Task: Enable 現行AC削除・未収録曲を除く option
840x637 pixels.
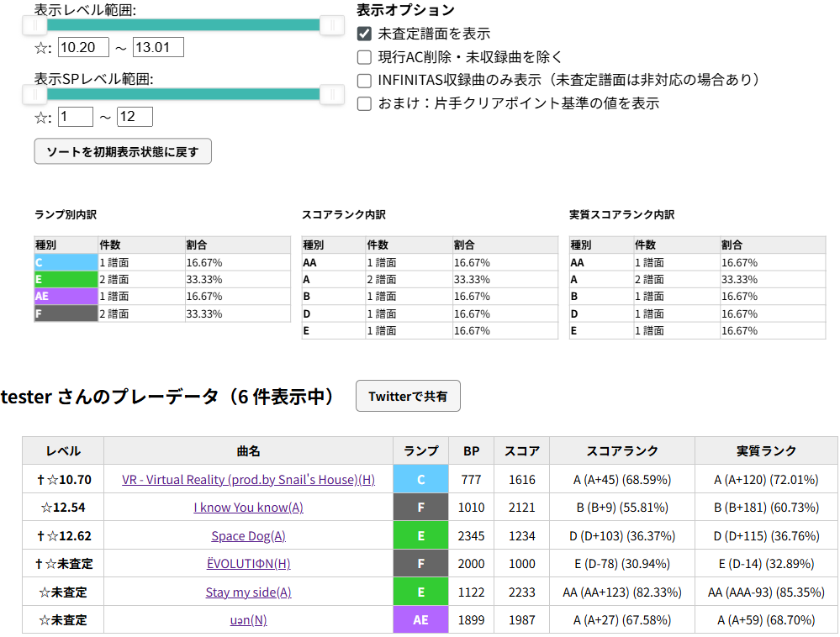Action: click(x=365, y=57)
